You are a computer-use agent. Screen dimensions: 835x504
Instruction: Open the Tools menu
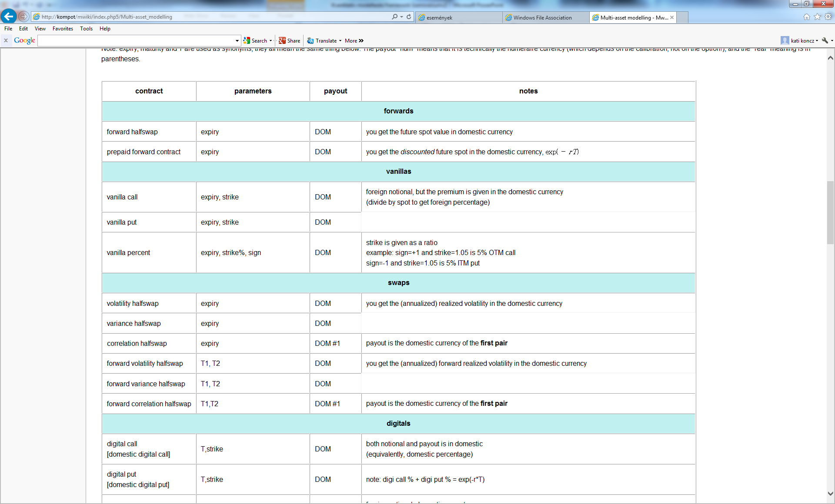[x=86, y=29]
